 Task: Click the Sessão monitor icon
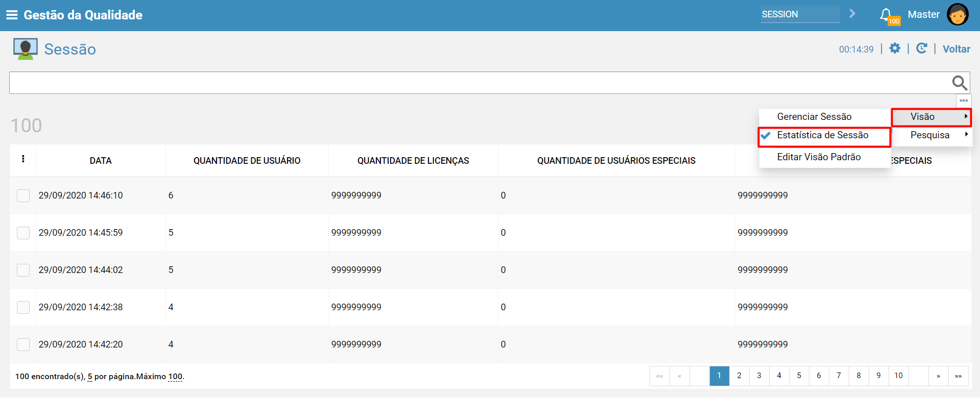click(x=26, y=49)
